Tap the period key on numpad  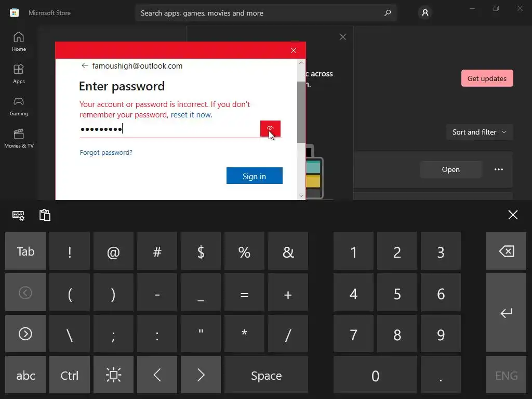(x=441, y=375)
